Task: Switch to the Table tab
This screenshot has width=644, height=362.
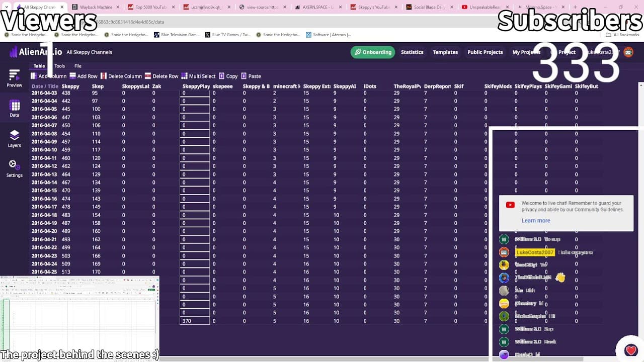Action: (39, 66)
